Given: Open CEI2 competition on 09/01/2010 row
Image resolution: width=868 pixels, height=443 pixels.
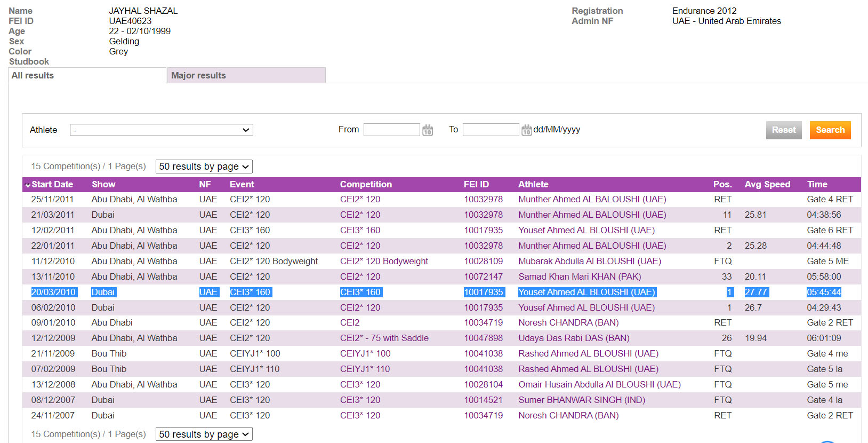Looking at the screenshot, I should [x=350, y=322].
